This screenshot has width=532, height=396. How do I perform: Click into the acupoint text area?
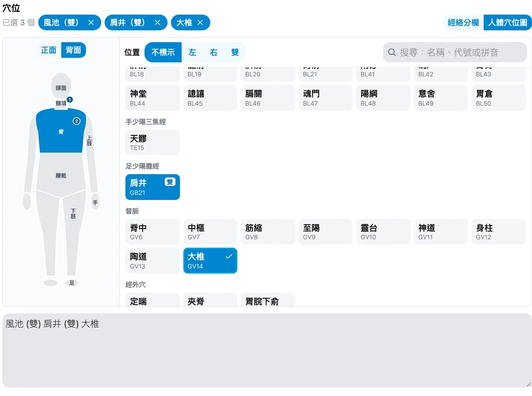(267, 350)
